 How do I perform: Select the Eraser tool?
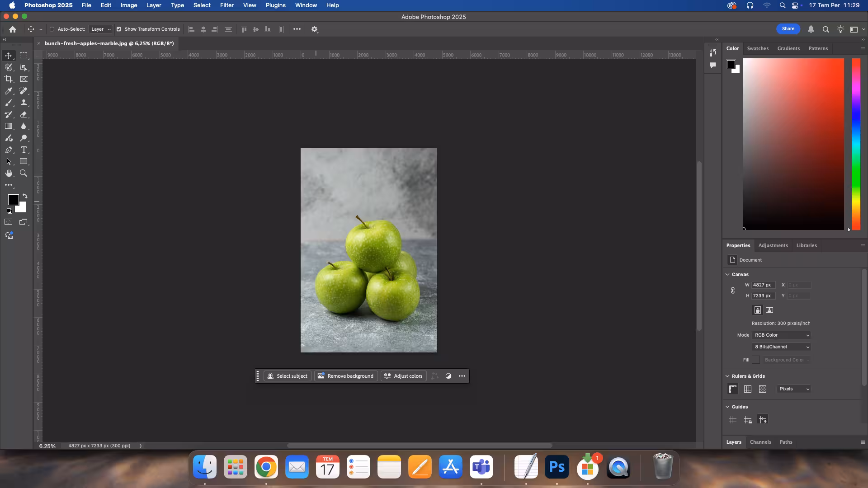[x=24, y=114]
